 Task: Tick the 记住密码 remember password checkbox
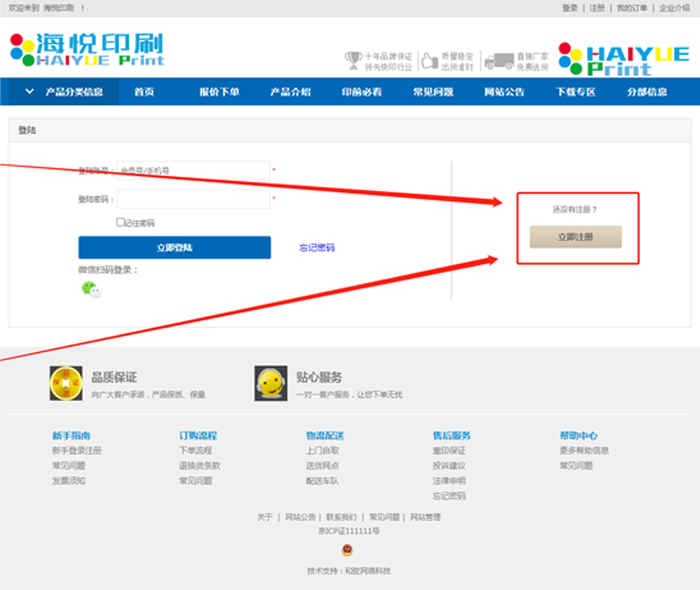pyautogui.click(x=120, y=222)
